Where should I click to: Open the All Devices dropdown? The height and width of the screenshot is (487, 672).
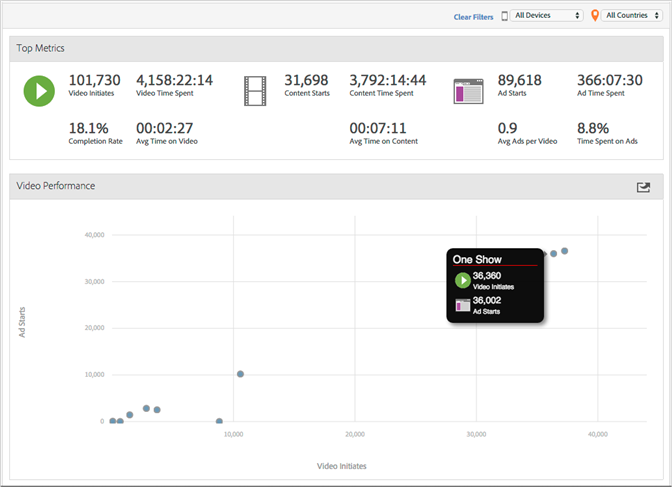547,15
